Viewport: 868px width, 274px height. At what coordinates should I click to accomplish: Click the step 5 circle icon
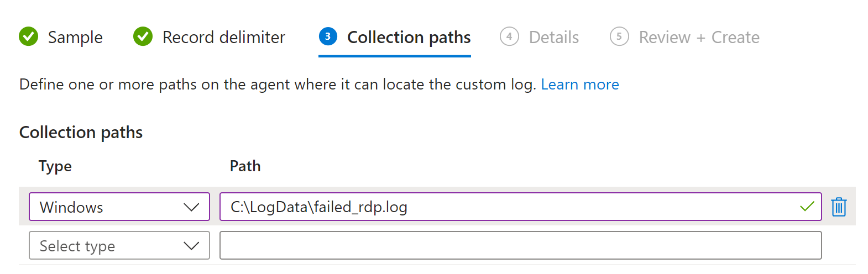(619, 36)
